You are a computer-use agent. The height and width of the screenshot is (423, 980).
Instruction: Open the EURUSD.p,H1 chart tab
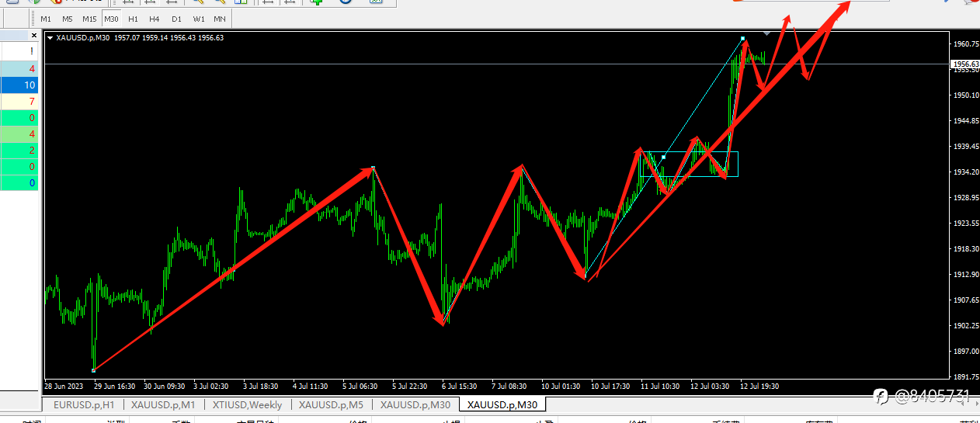(84, 404)
